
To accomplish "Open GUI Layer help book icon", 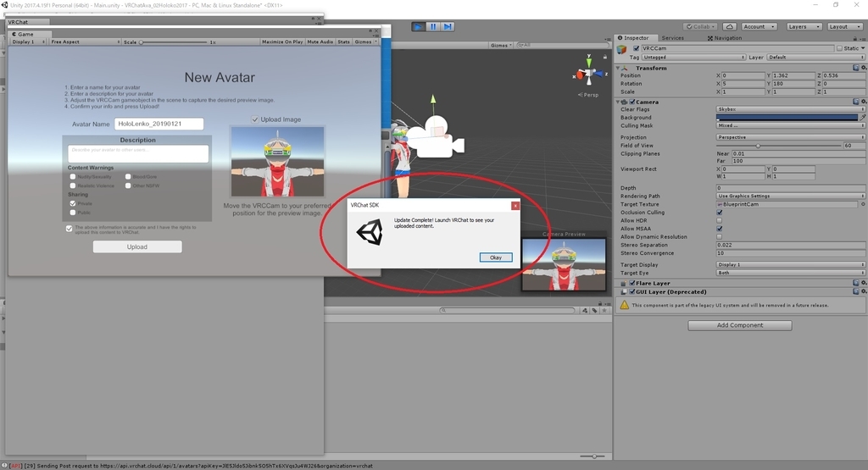I will [x=856, y=291].
